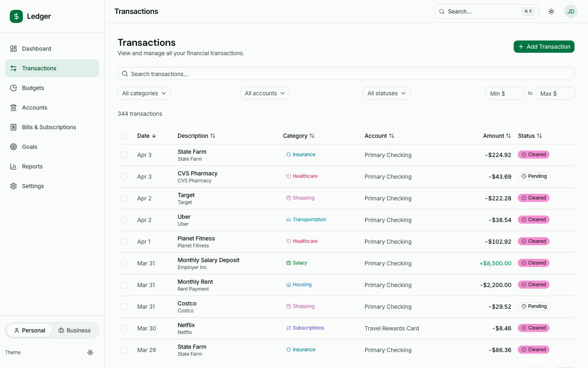Open Settings with the gear icon
Viewport: 588px width, 368px height.
tap(13, 186)
